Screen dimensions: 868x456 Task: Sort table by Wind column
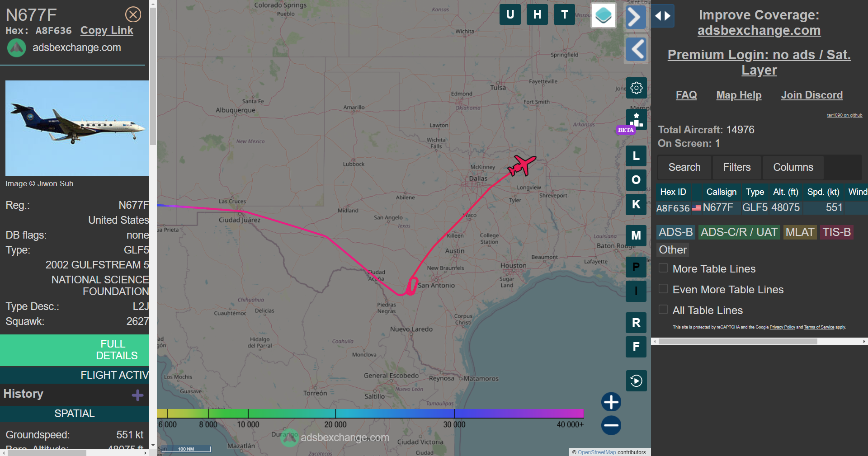(x=857, y=192)
